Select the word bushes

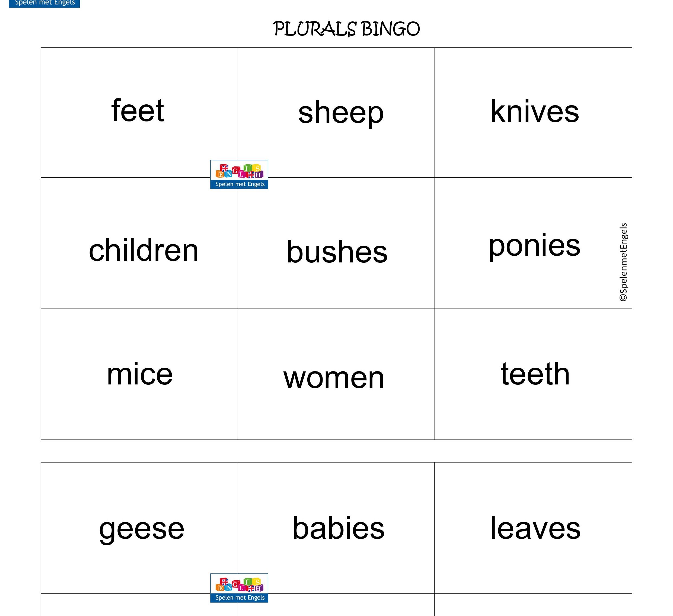[x=337, y=252]
